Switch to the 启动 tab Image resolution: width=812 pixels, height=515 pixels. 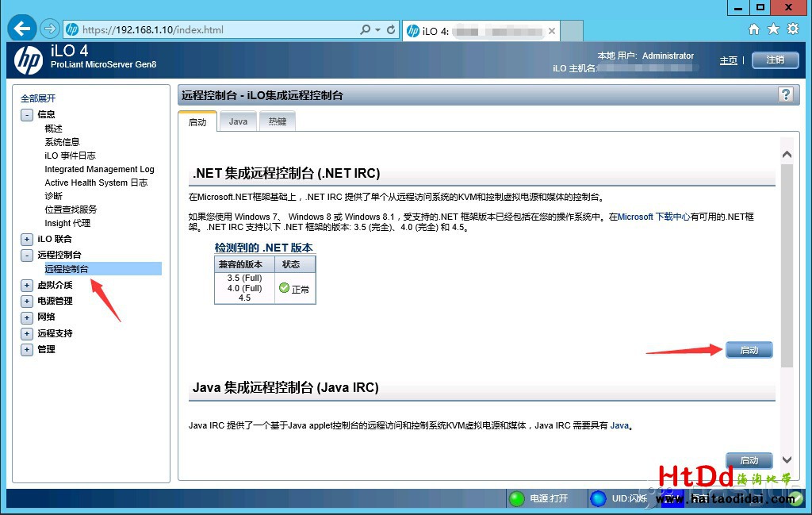tap(197, 121)
